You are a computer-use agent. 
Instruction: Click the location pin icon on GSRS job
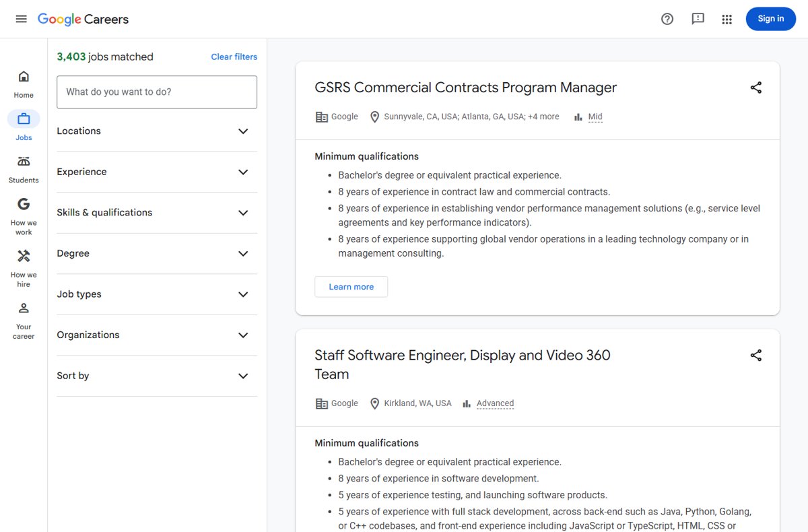click(375, 117)
